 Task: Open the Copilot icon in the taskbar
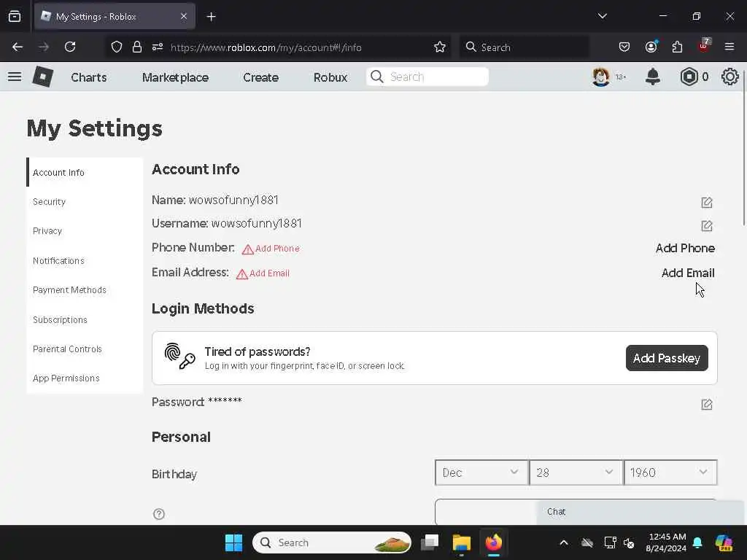click(724, 542)
